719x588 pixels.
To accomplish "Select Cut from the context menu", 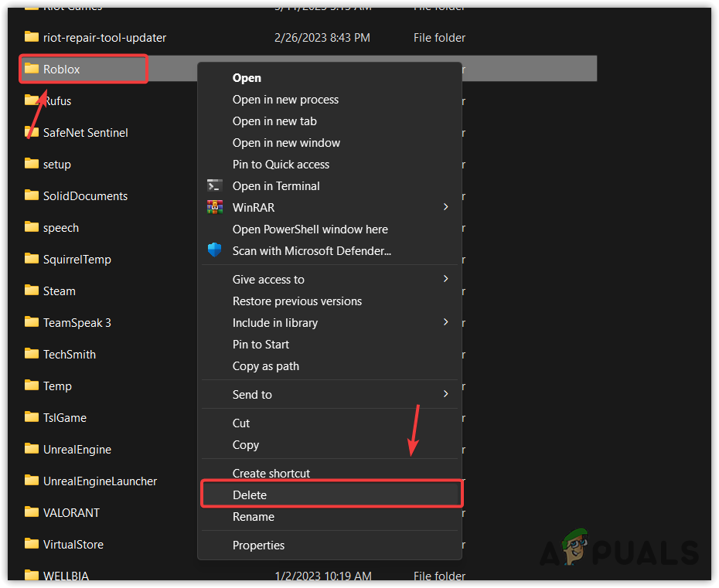I will point(240,423).
